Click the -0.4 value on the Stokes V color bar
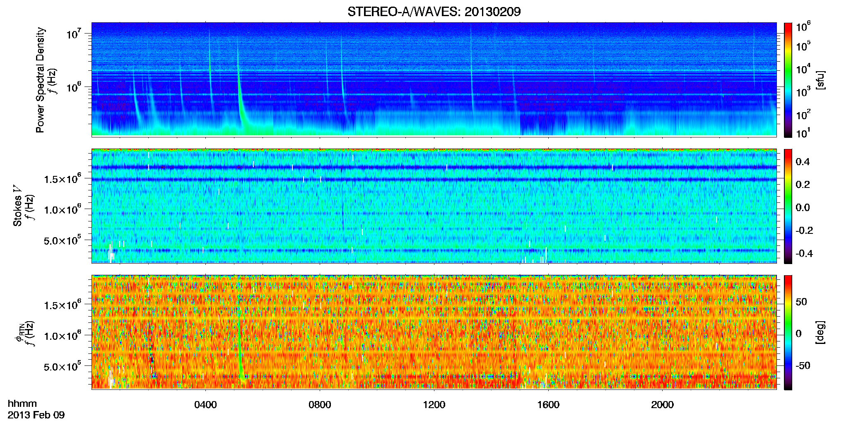The image size is (868, 447). click(804, 253)
